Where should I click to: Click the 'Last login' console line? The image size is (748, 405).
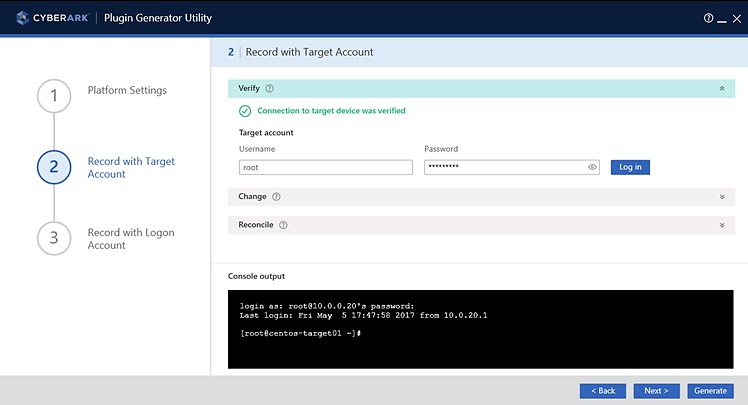[x=364, y=315]
